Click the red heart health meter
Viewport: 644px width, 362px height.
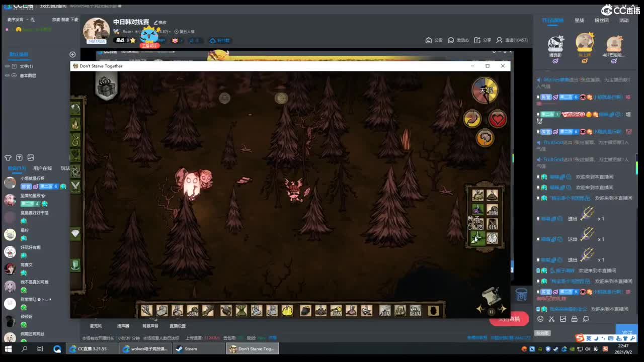click(498, 119)
